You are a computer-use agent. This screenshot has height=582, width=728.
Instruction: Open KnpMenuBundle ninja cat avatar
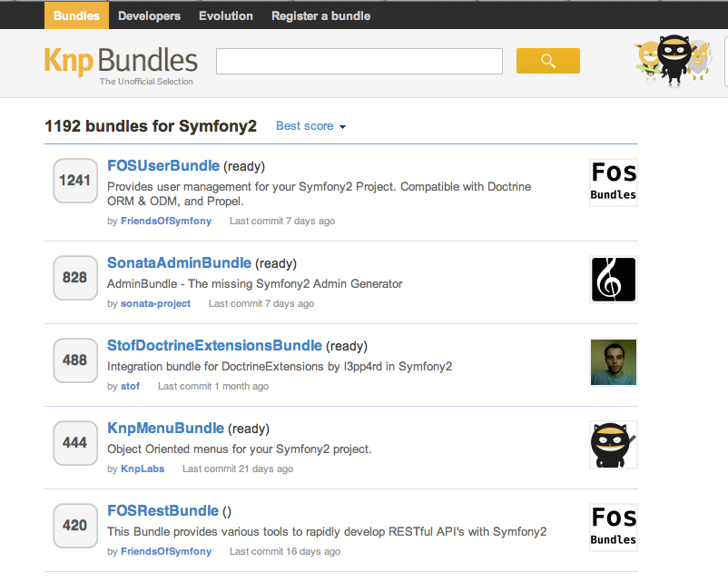(x=614, y=445)
